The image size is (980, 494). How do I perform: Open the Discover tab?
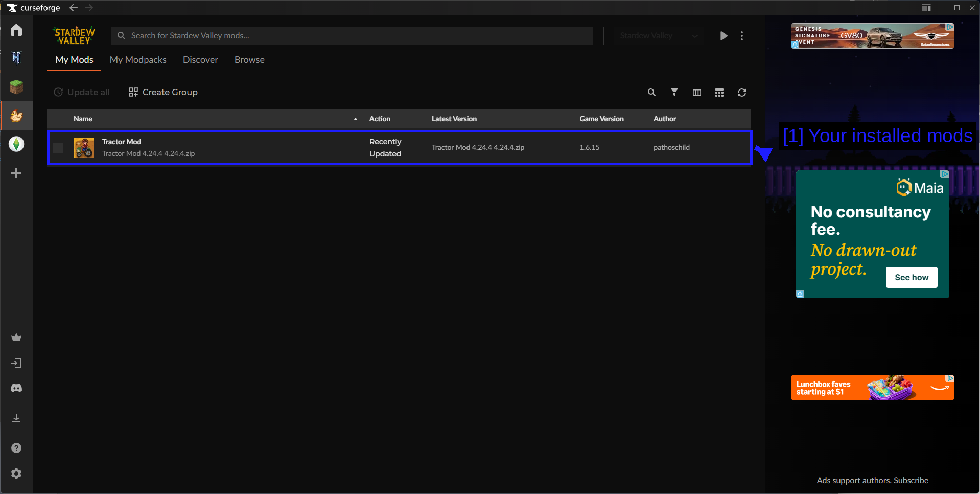[x=200, y=60]
